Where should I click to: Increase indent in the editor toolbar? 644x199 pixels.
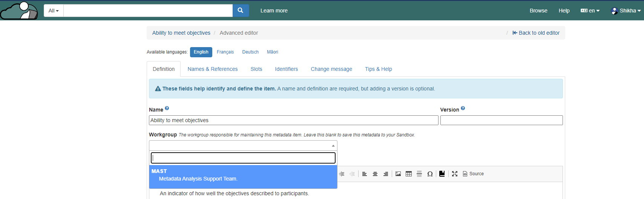342,174
